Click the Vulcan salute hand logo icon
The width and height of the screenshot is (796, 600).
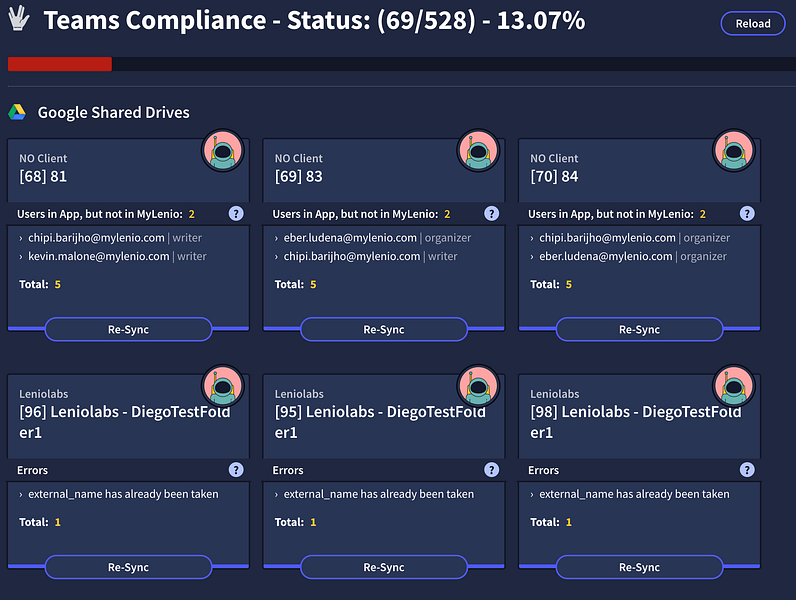coord(19,18)
